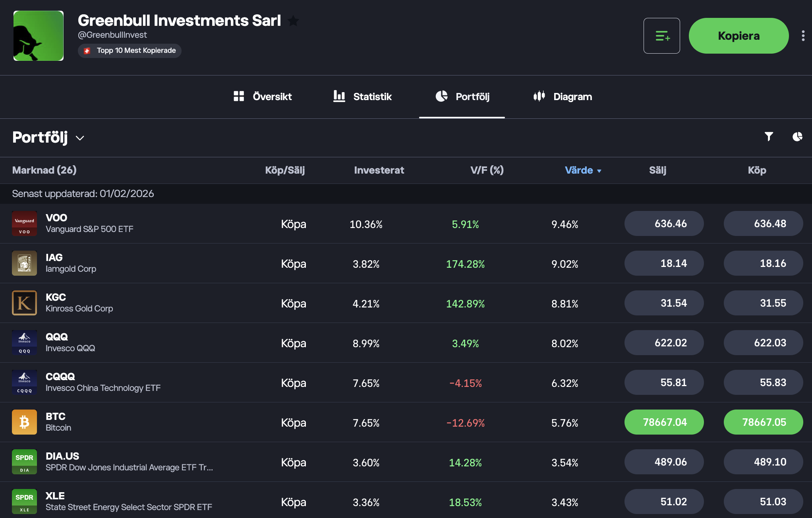Click the add-to-watchlist icon button
The width and height of the screenshot is (812, 518).
pos(661,36)
